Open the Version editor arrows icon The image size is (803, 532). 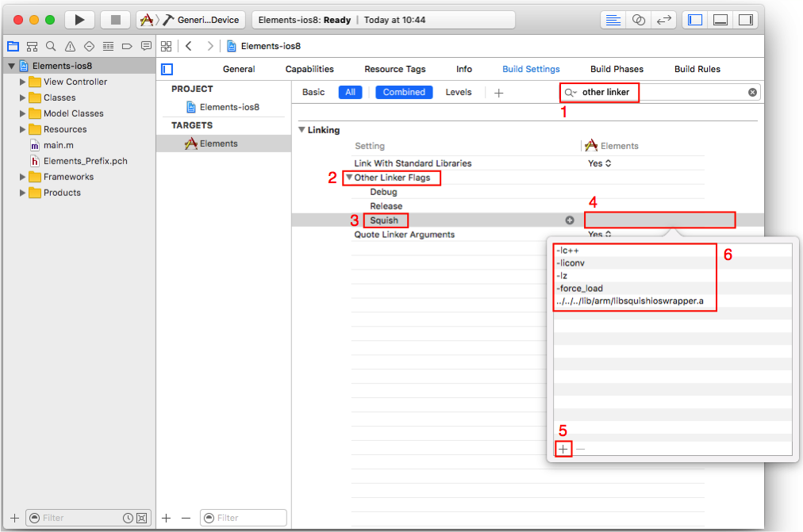tap(664, 20)
